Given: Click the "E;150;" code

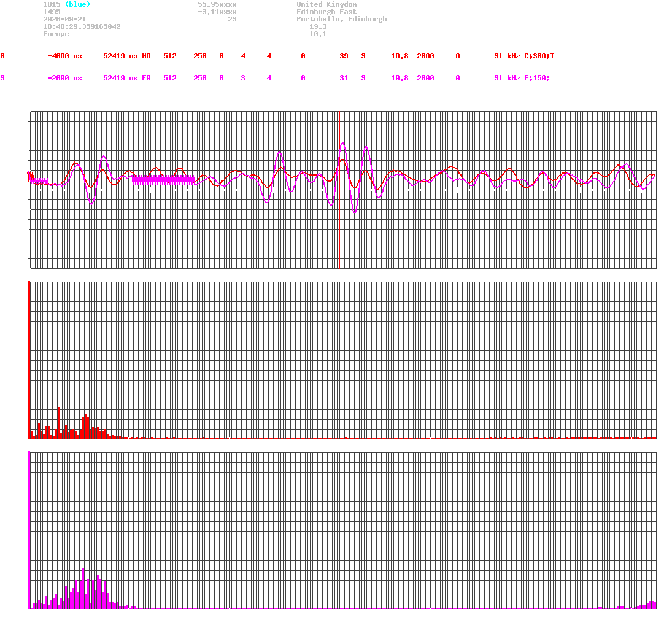Looking at the screenshot, I should [x=537, y=78].
